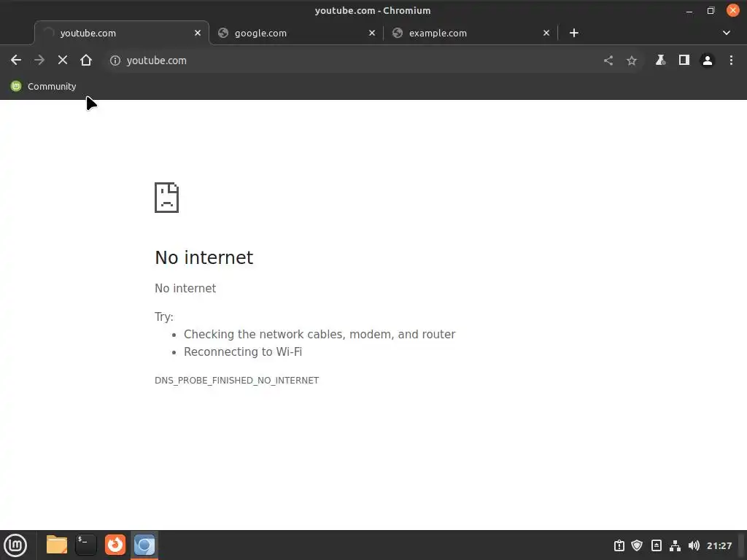This screenshot has height=560, width=747.
Task: Switch to the youtube.com tab
Action: pos(122,33)
